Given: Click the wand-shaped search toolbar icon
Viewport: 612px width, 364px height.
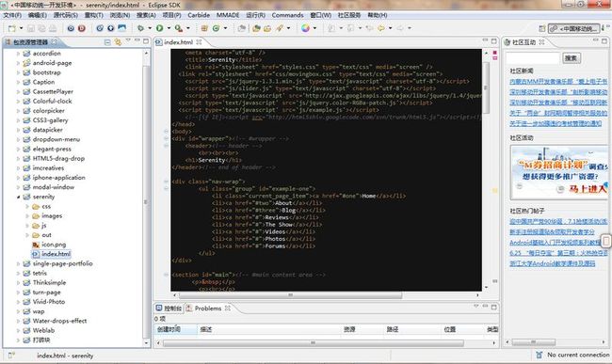Looking at the screenshot, I should tap(280, 28).
